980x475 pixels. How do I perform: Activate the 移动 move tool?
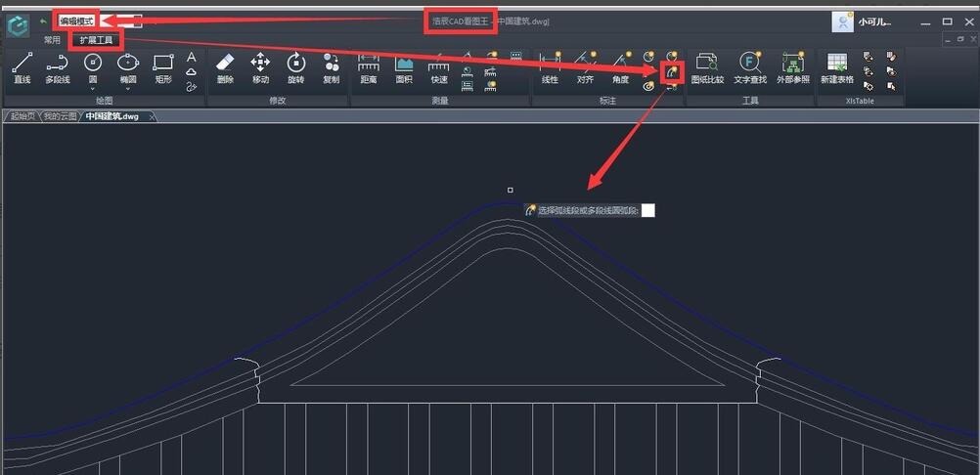(260, 66)
